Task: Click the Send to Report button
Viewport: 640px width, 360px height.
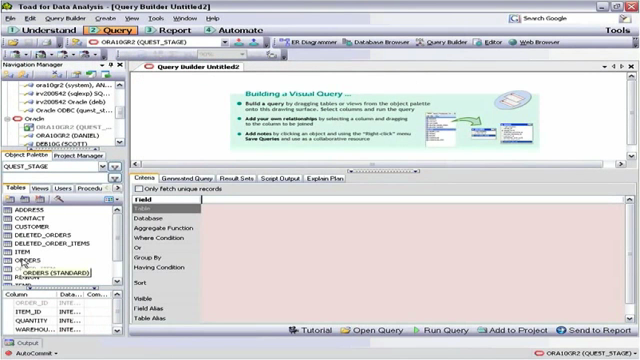Action: pos(594,330)
